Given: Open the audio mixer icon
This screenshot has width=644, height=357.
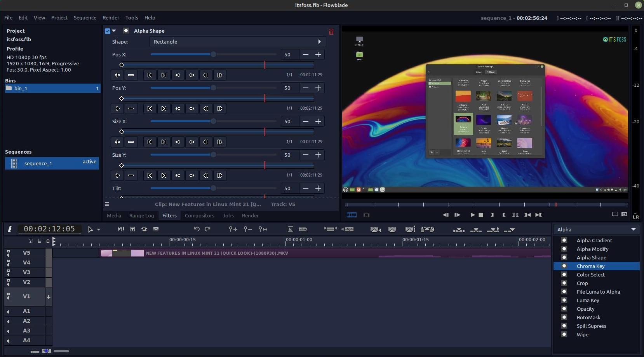Looking at the screenshot, I should tap(121, 229).
